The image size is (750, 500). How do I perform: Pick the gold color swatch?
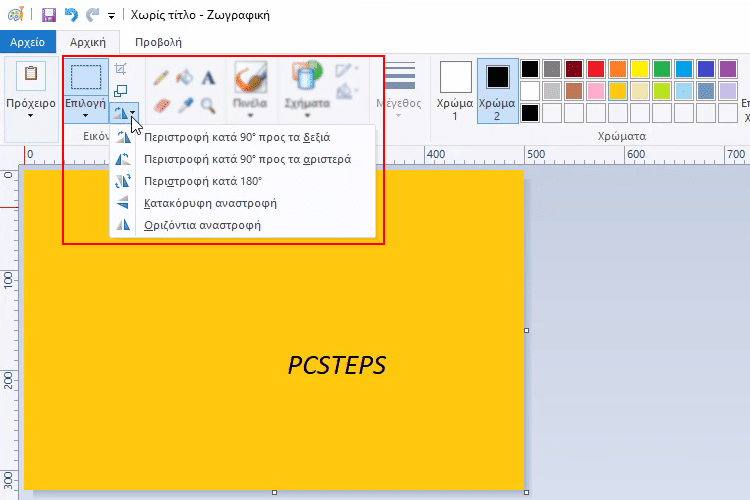[x=618, y=91]
